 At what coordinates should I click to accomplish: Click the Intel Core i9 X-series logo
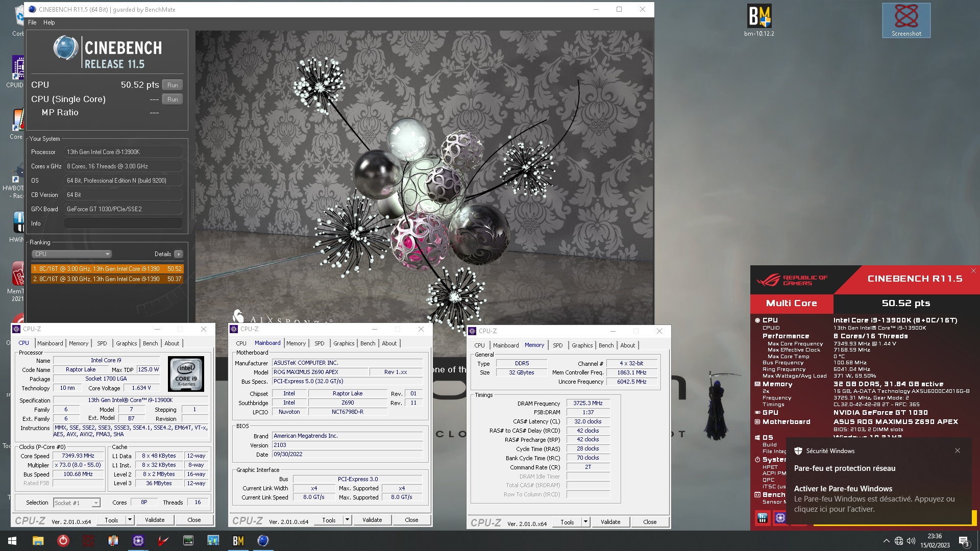[x=186, y=373]
